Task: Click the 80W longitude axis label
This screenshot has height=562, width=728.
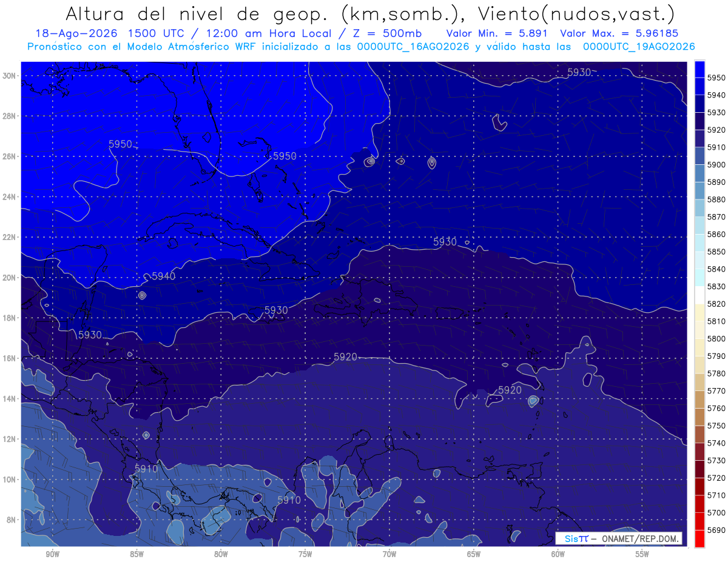Action: tap(221, 554)
